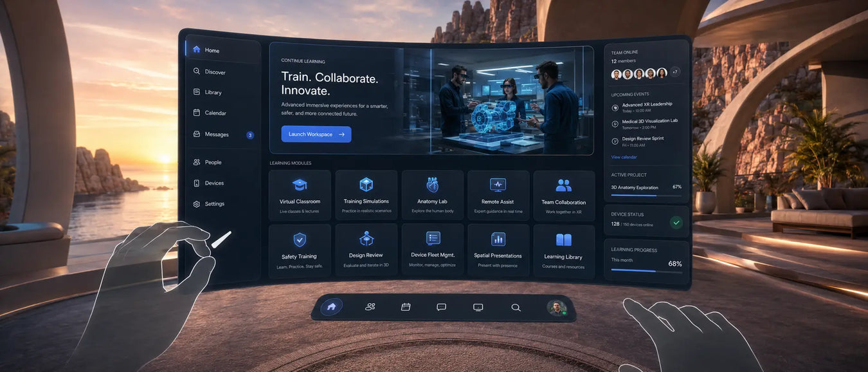Click the Launch Workspace button
This screenshot has height=372, width=868.
pos(316,135)
